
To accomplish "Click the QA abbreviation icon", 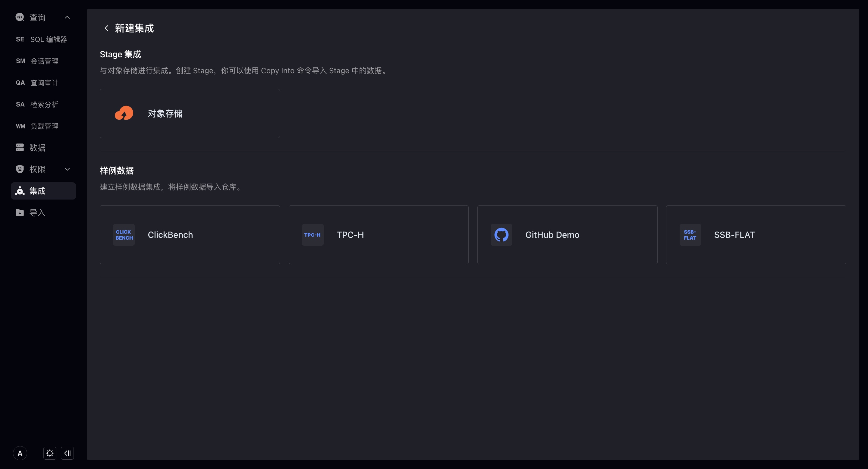I will [x=20, y=83].
